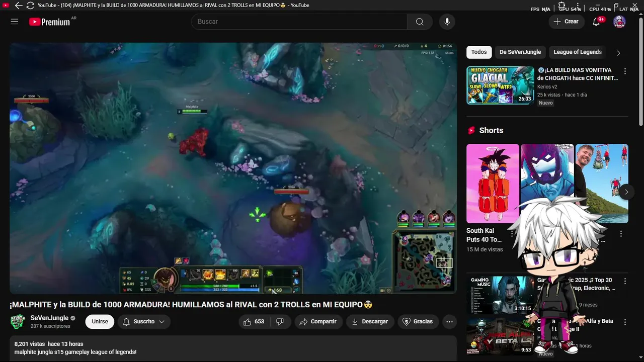Click the browser back arrow
The image size is (644, 362).
[x=19, y=5]
